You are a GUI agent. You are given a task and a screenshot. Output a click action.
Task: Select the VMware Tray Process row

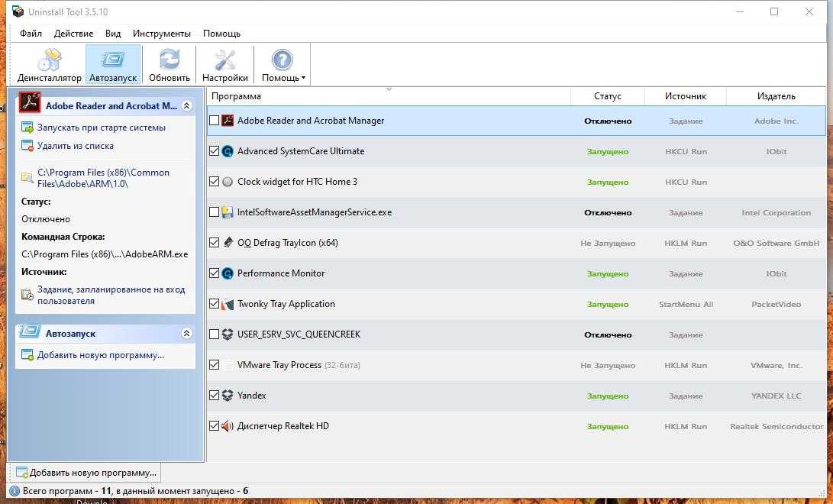(516, 365)
